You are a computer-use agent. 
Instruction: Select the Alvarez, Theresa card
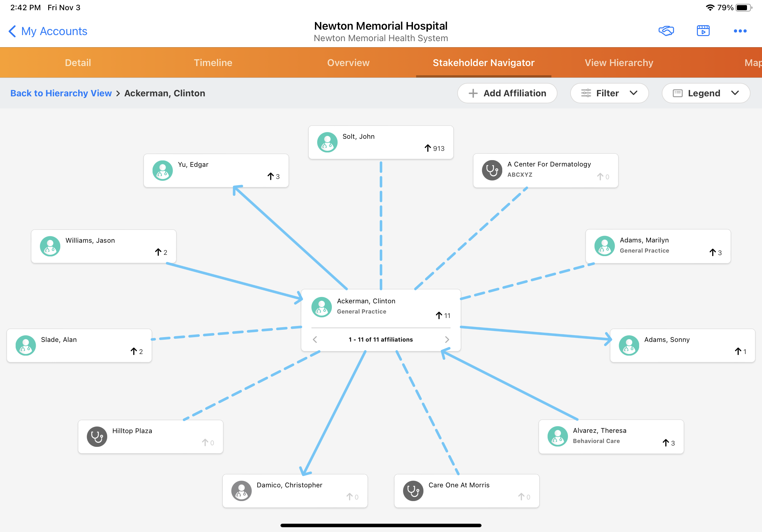pyautogui.click(x=611, y=437)
